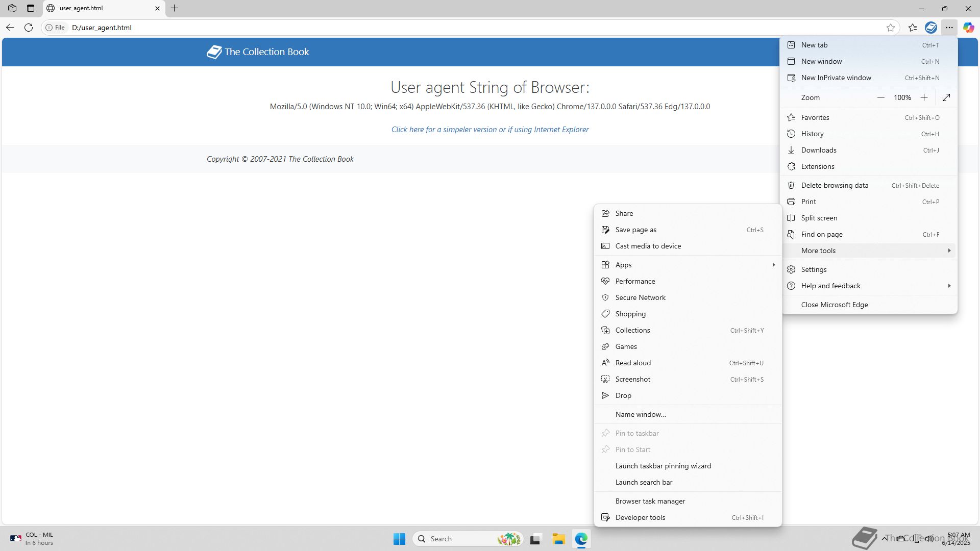Click the Copilot icon in toolbar
980x551 pixels.
[968, 28]
